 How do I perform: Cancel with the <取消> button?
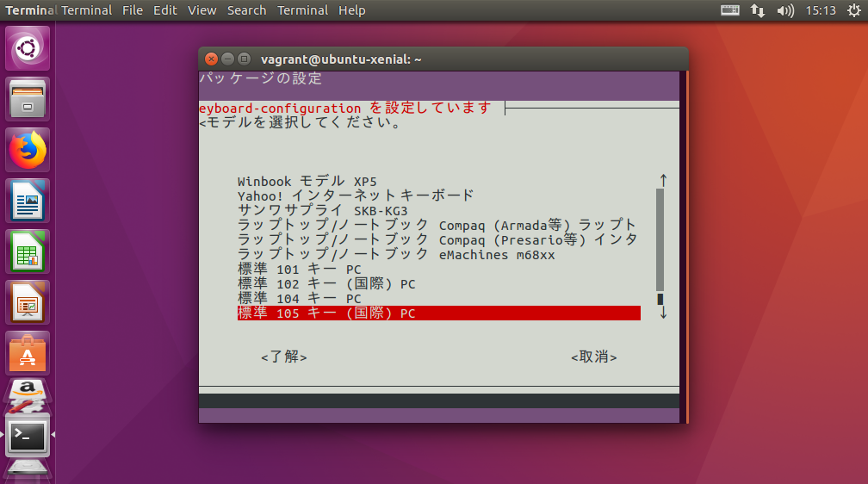tap(594, 357)
